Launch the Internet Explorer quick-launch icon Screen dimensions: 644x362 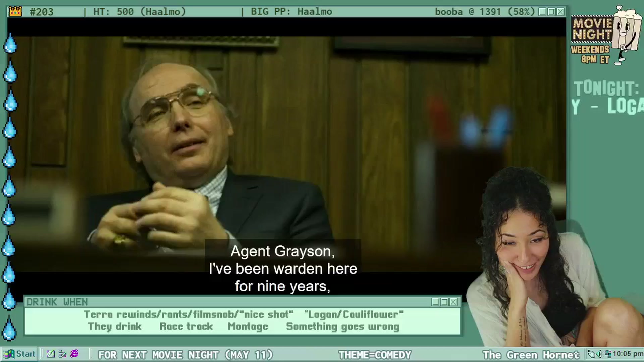click(74, 354)
